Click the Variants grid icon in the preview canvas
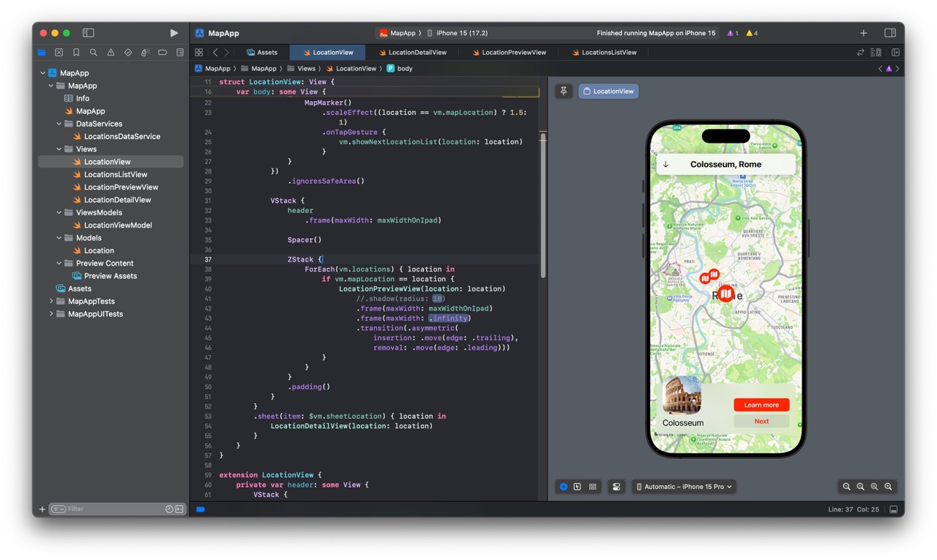 (592, 487)
